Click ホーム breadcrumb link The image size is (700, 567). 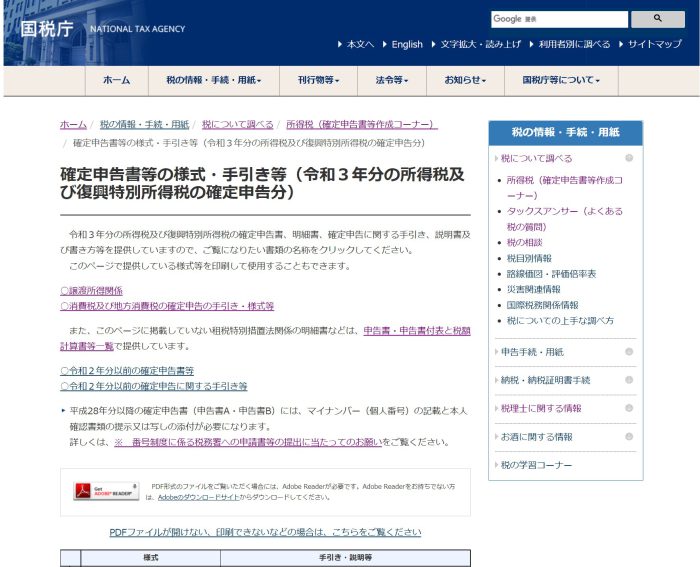(x=73, y=125)
